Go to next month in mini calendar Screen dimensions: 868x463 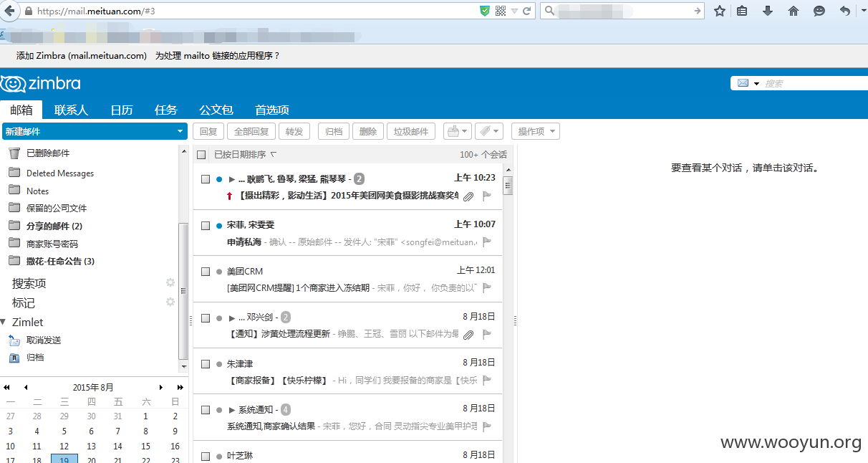[161, 387]
